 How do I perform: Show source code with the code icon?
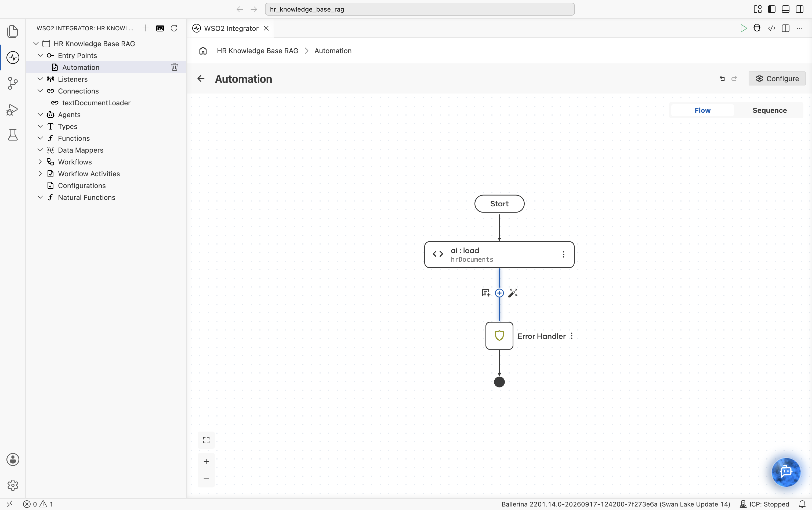pyautogui.click(x=771, y=28)
